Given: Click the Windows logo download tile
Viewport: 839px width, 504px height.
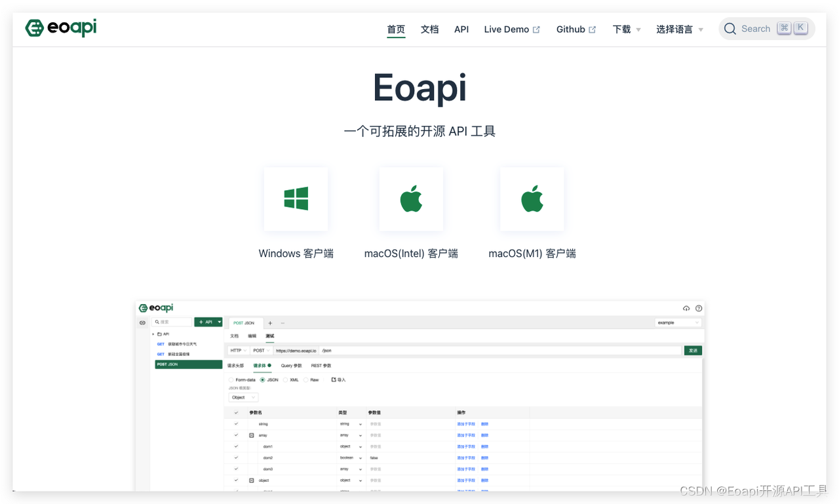Looking at the screenshot, I should pyautogui.click(x=296, y=199).
